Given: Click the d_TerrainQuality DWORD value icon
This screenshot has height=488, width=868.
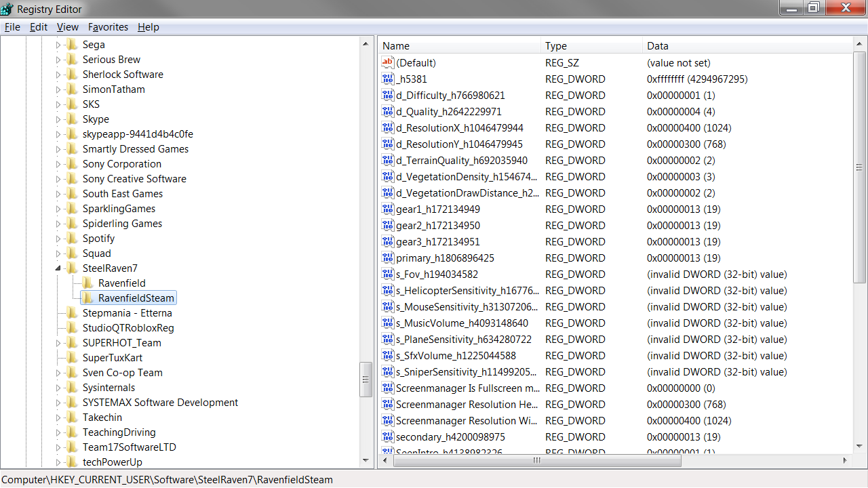Looking at the screenshot, I should (388, 160).
